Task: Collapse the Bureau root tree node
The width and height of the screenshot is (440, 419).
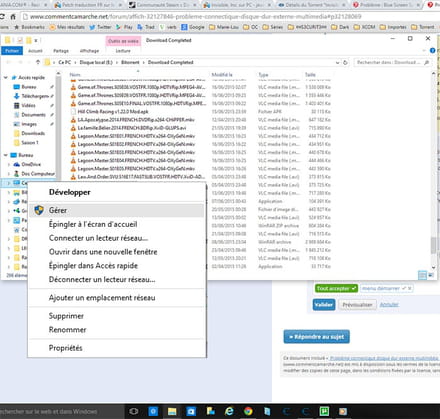Action: (6, 155)
